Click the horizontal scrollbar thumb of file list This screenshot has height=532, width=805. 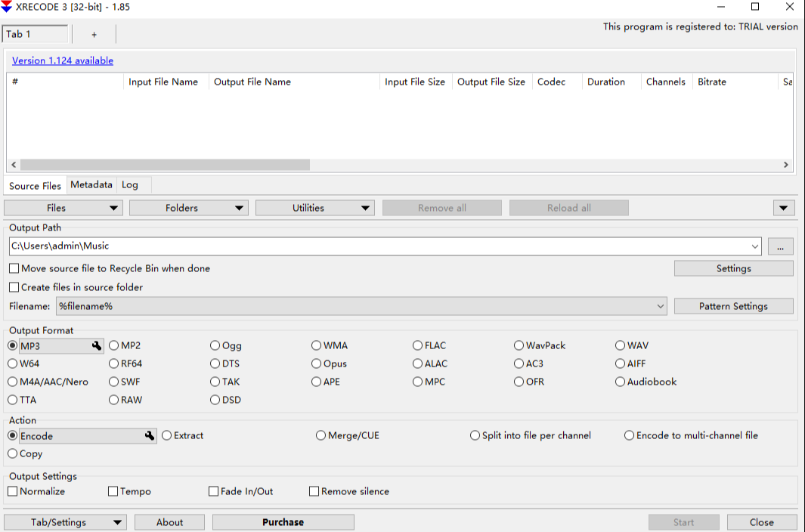pyautogui.click(x=166, y=165)
